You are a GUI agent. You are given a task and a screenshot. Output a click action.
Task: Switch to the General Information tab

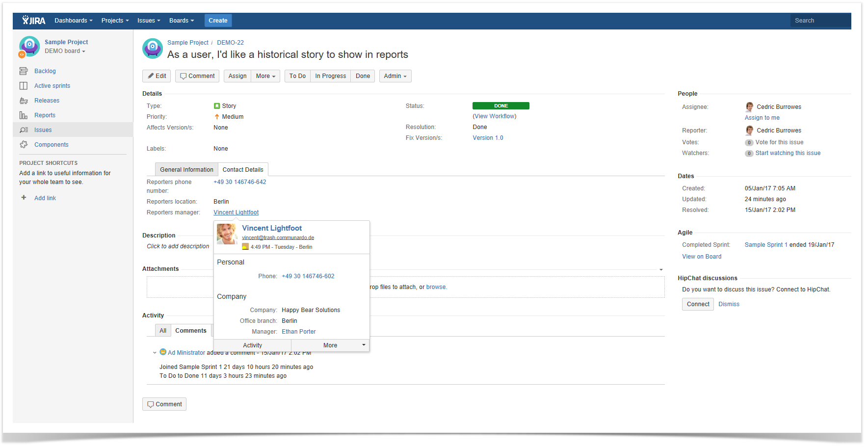(x=186, y=170)
